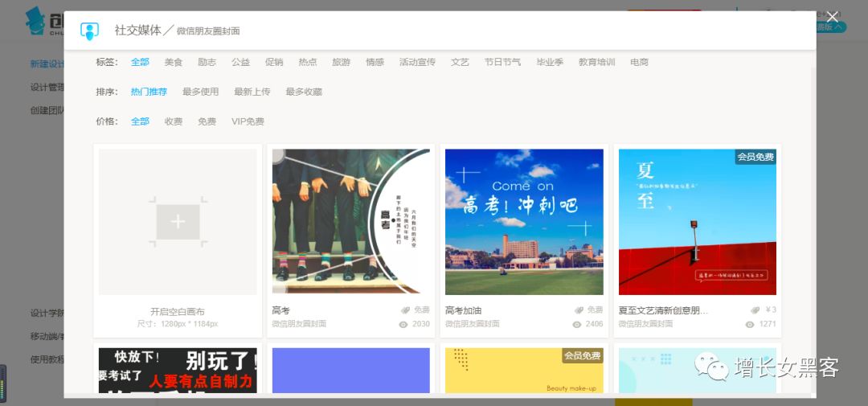Click 微信朋友圈封面 in dialog header
The image size is (868, 406).
point(208,31)
